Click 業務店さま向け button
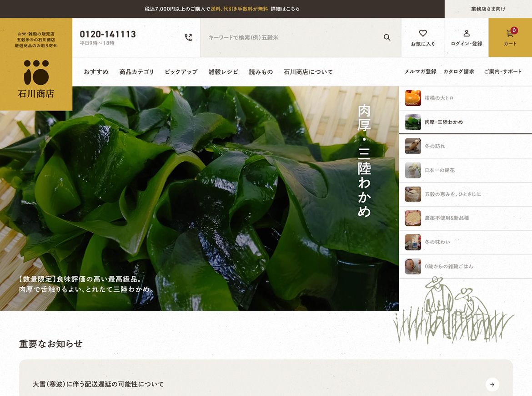This screenshot has height=396, width=532. pos(488,9)
